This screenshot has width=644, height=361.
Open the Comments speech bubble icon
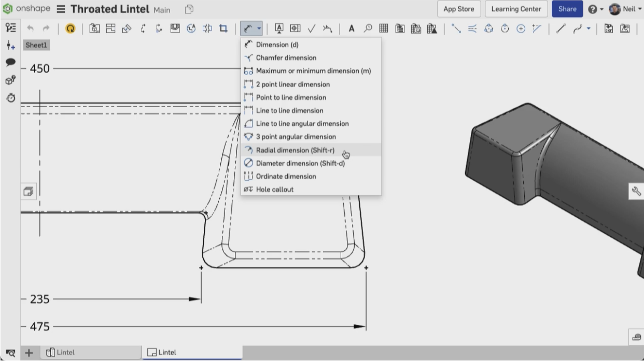pyautogui.click(x=10, y=62)
